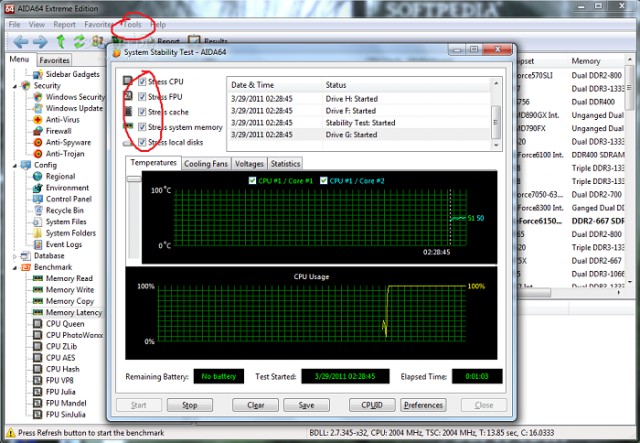
Task: Click the Regional globe icon
Action: coord(38,176)
